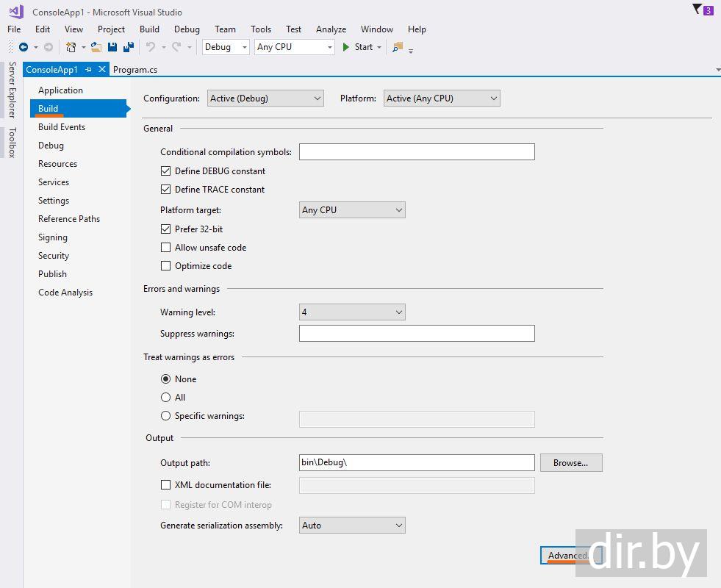Screen dimensions: 721x588
Task: Click the Save All icon
Action: 129,47
